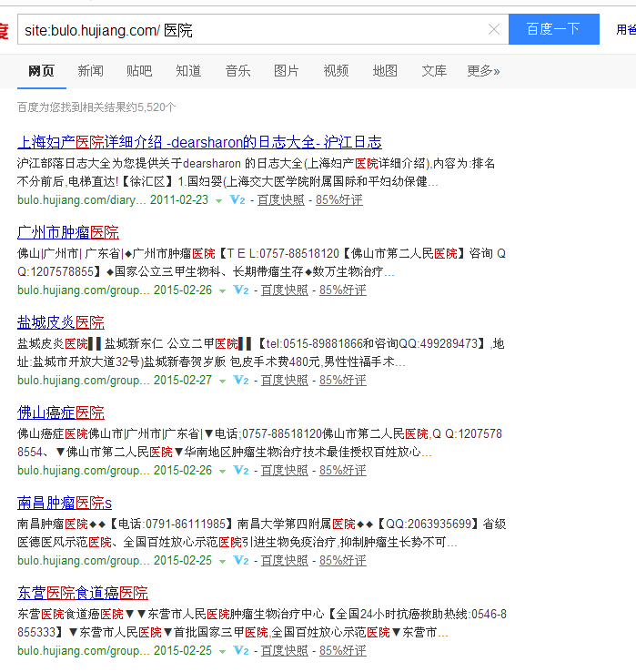Switch to the 地图 tab
Screen dimensions: 636x672
pyautogui.click(x=385, y=71)
